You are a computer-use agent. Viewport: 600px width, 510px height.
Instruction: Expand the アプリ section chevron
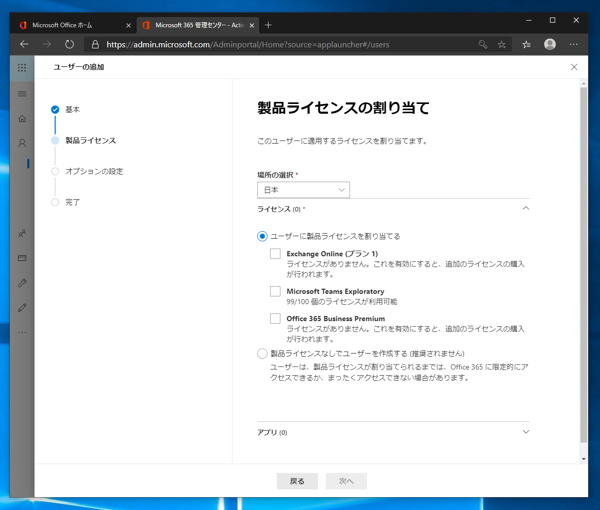pyautogui.click(x=526, y=432)
